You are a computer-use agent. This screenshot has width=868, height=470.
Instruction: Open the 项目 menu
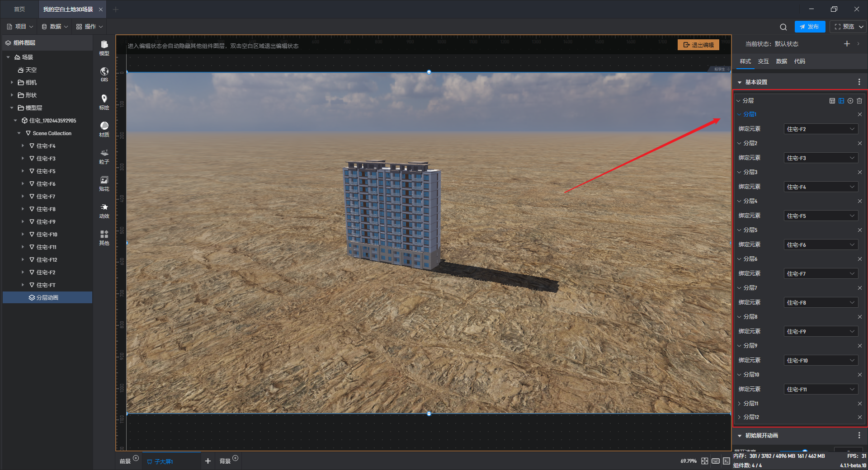click(20, 27)
